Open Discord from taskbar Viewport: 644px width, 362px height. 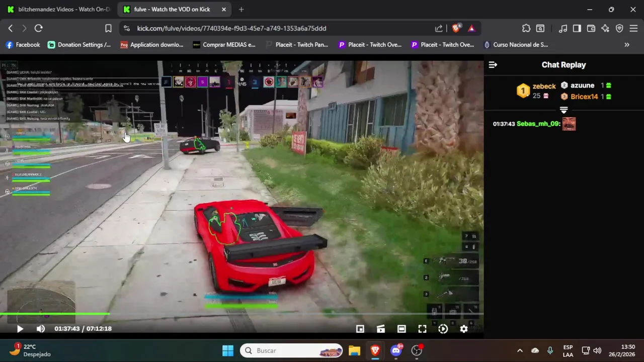[396, 350]
